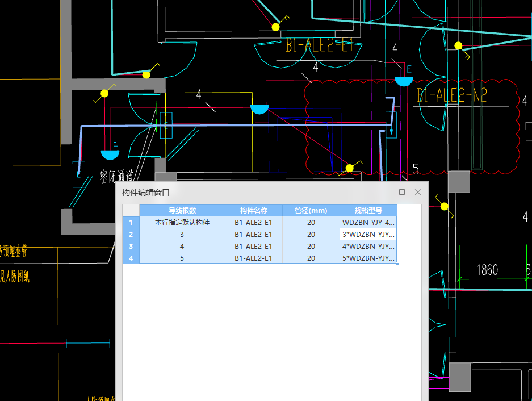
Task: Click B1-ALE2-E1 name cell in row 2
Action: tap(254, 234)
